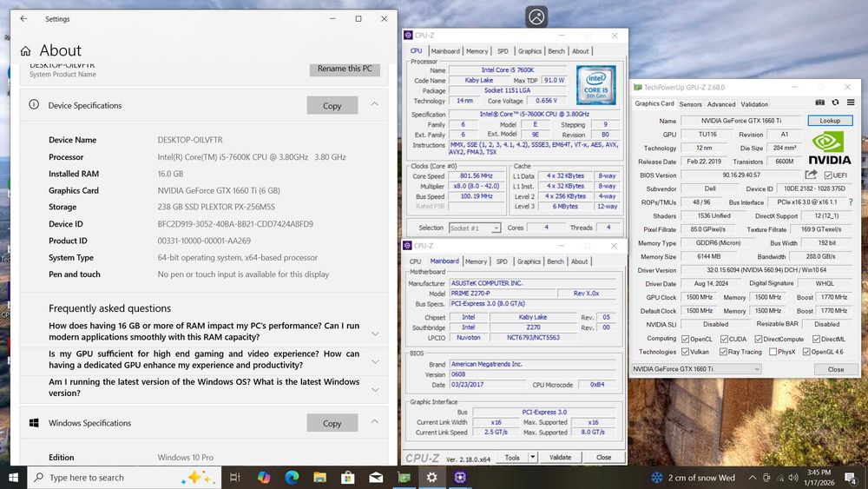This screenshot has height=489, width=868.
Task: Open the Mail app from the taskbar
Action: [x=376, y=478]
